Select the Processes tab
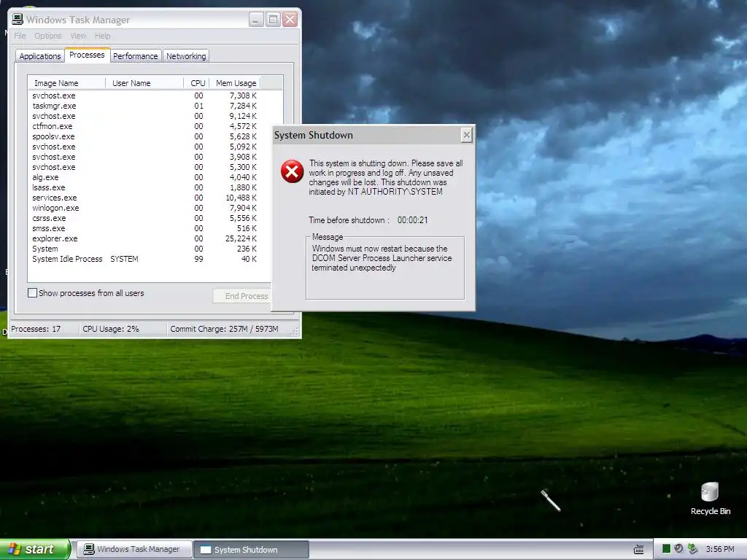This screenshot has height=560, width=747. click(x=87, y=55)
